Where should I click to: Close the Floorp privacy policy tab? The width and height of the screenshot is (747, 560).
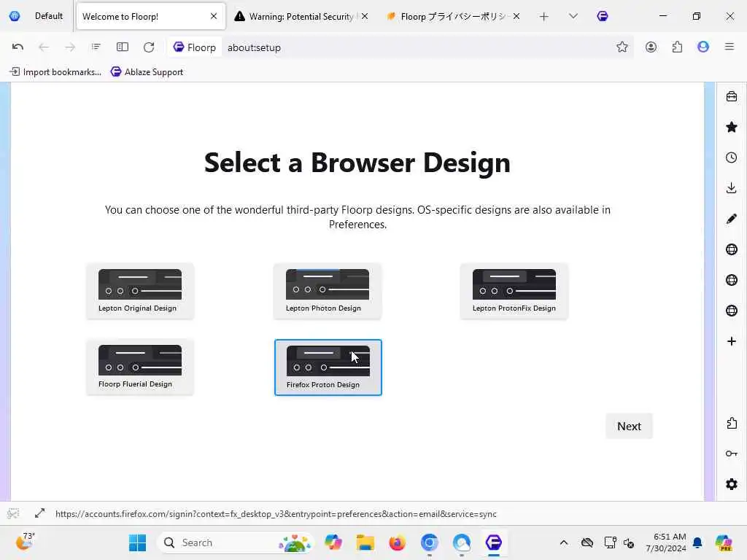(516, 16)
